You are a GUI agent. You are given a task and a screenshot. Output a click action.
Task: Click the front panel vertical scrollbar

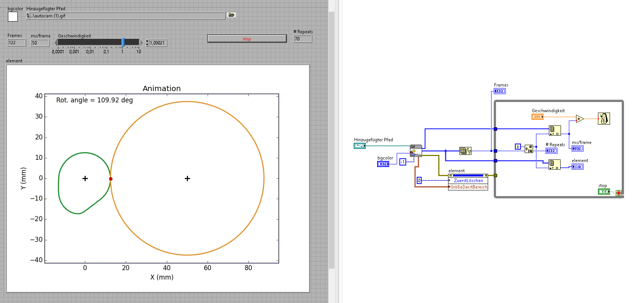pyautogui.click(x=331, y=140)
